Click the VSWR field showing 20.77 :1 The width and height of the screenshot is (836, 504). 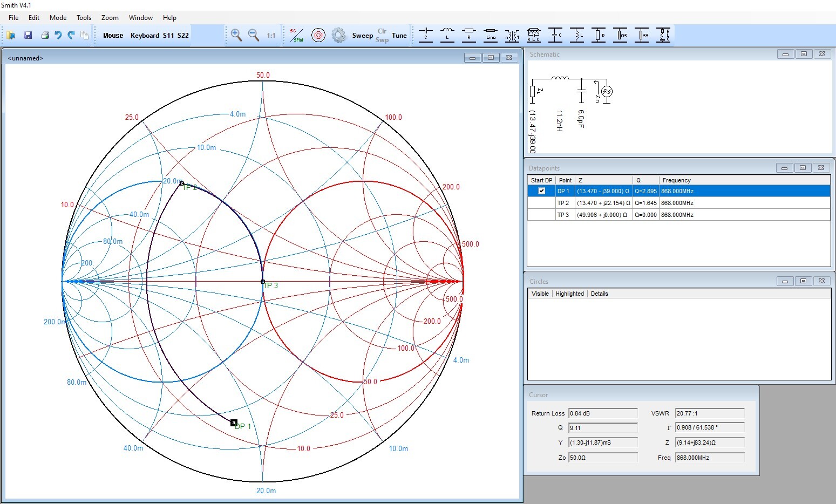[x=710, y=413]
